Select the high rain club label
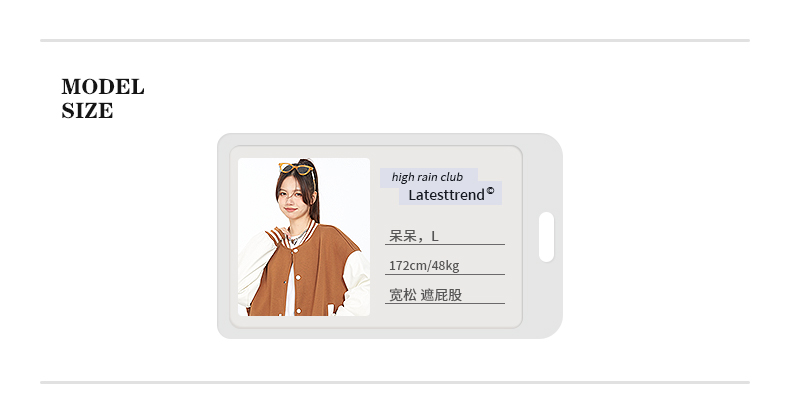The width and height of the screenshot is (790, 413). click(x=427, y=177)
